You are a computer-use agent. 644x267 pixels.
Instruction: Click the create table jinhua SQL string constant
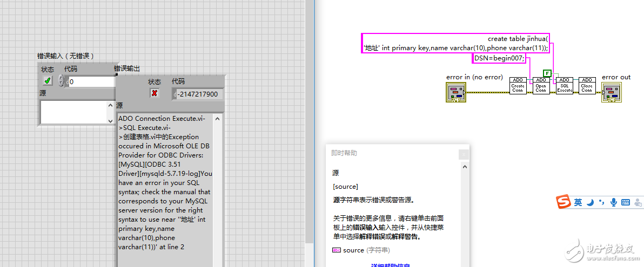point(455,44)
